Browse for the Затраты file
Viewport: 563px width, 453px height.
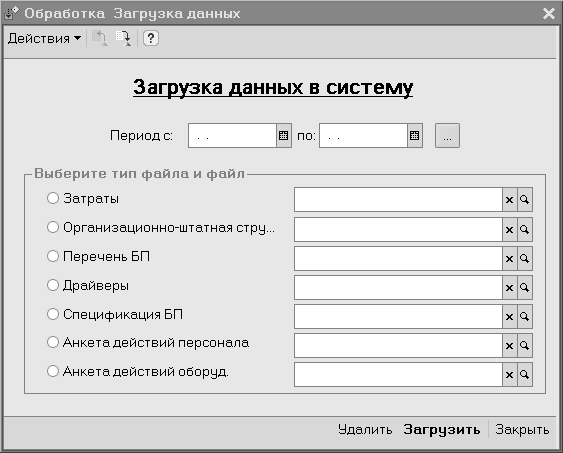(x=525, y=200)
